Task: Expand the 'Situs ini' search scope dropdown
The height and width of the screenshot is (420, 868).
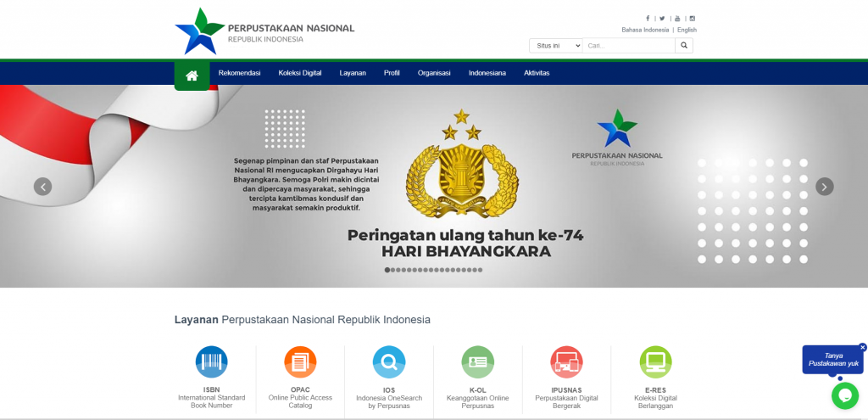Action: coord(555,45)
